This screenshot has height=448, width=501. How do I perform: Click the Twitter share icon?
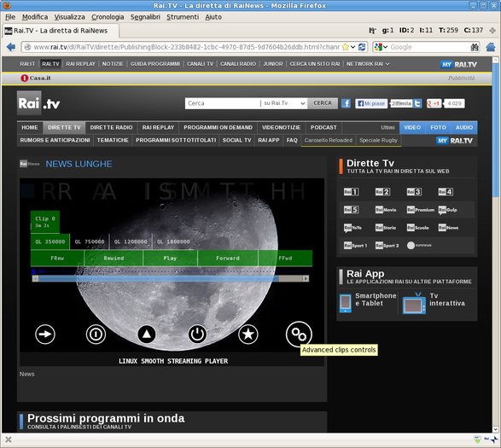[417, 103]
